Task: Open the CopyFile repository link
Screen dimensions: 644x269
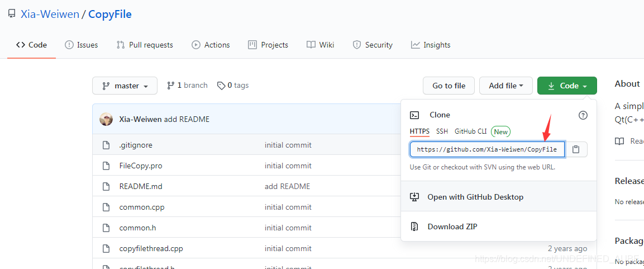Action: 110,15
